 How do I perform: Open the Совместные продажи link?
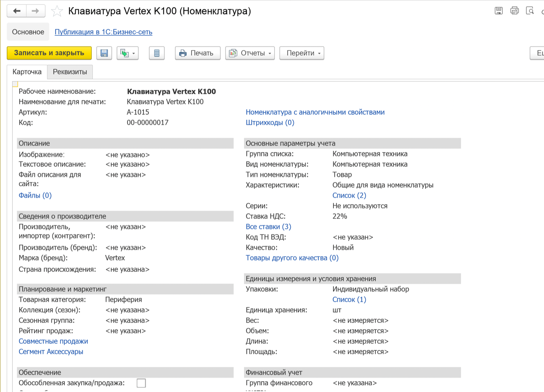click(x=53, y=341)
